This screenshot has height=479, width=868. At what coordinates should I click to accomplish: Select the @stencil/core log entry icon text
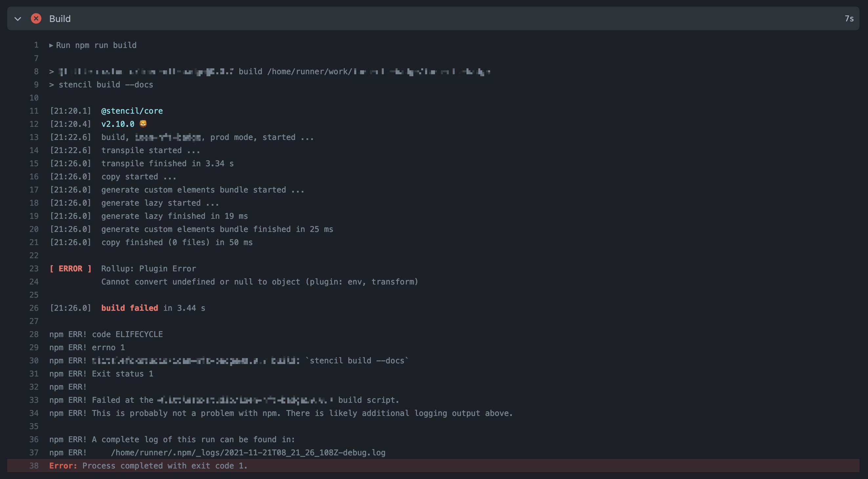click(132, 111)
